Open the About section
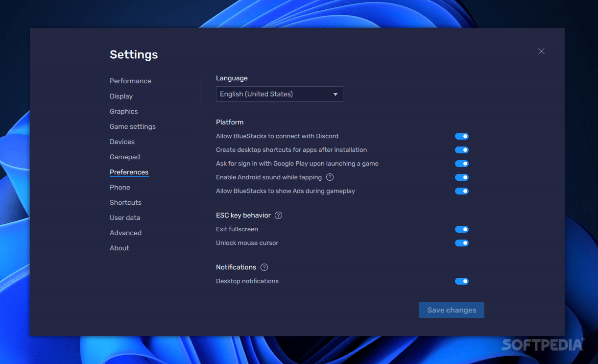This screenshot has width=598, height=364. [x=120, y=248]
